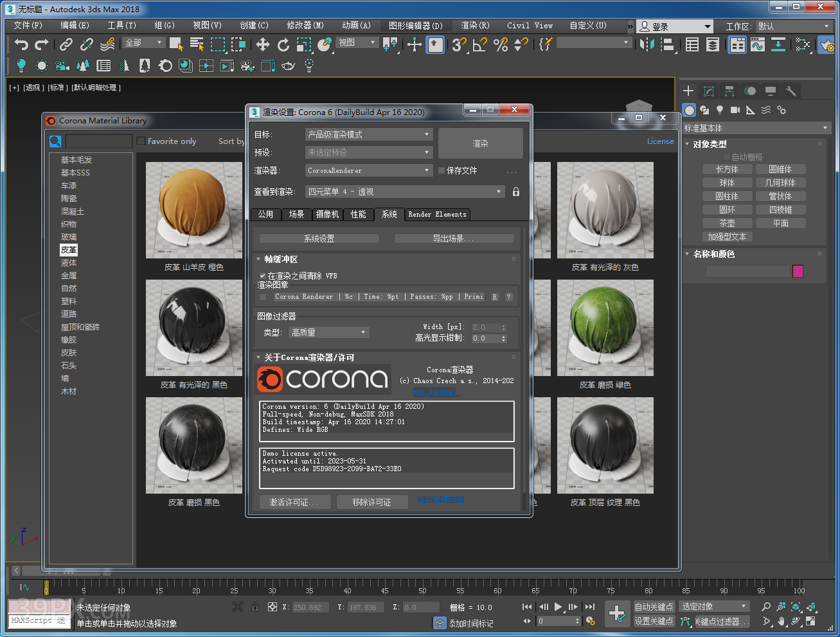
Task: Select the Pan hand tool
Action: 782,621
